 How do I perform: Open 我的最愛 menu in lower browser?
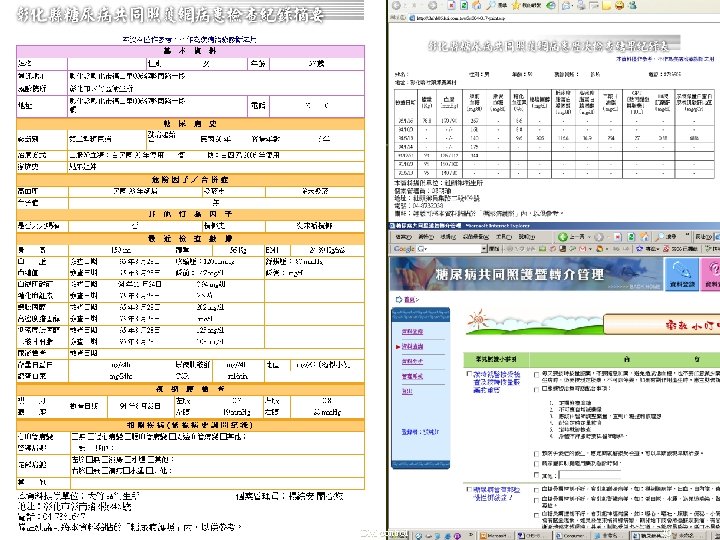click(x=476, y=237)
